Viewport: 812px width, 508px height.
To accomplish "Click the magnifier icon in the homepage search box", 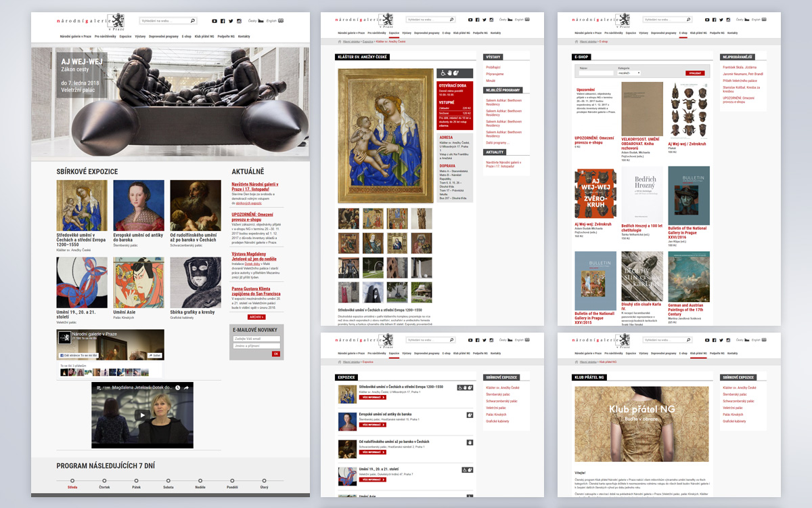I will 192,21.
